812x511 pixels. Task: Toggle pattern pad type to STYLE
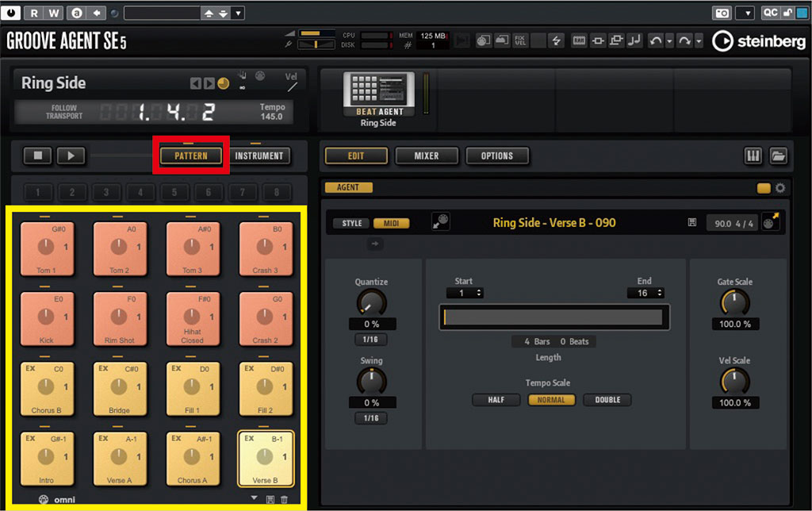(x=351, y=223)
